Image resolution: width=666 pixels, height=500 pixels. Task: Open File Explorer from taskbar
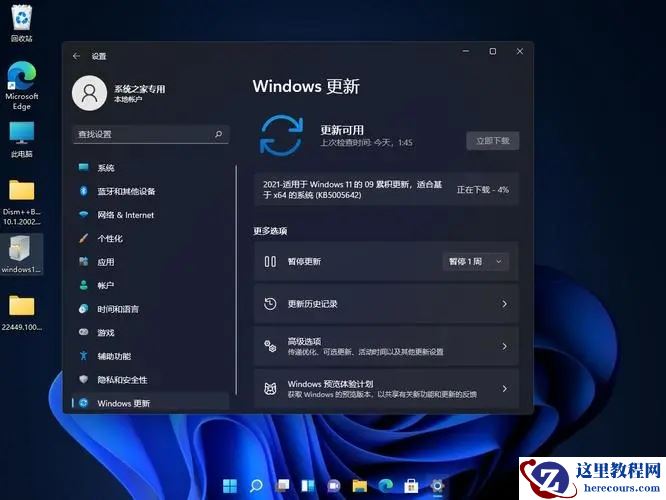click(x=360, y=486)
